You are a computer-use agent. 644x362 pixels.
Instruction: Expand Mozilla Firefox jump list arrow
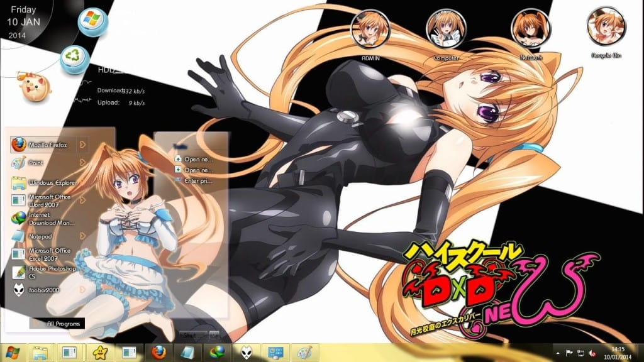tap(82, 145)
